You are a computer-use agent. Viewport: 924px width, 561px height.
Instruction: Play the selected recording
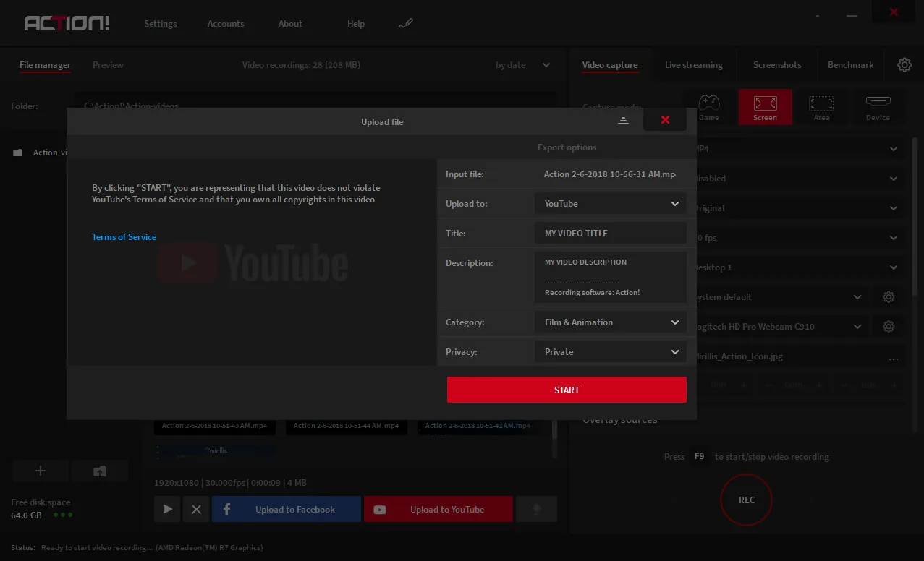click(167, 509)
